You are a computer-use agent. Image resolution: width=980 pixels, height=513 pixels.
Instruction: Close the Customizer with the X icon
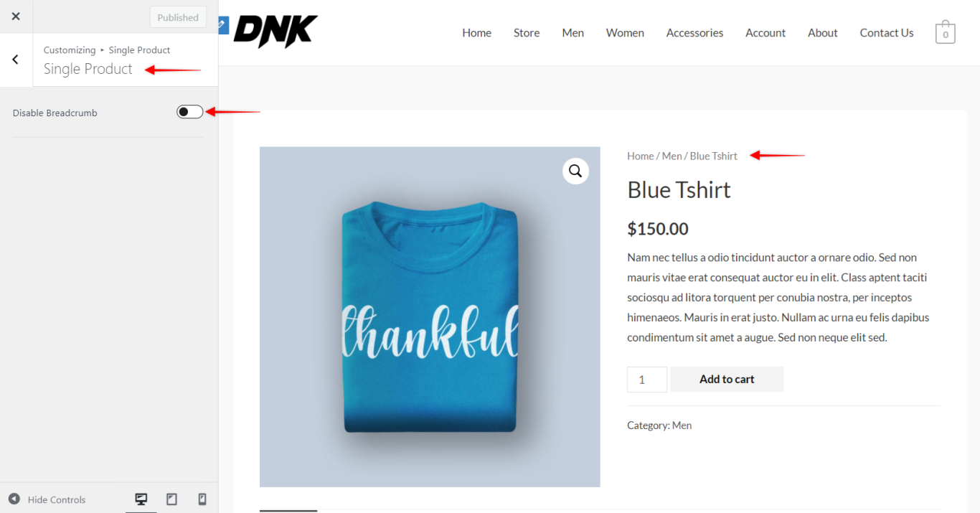click(16, 17)
